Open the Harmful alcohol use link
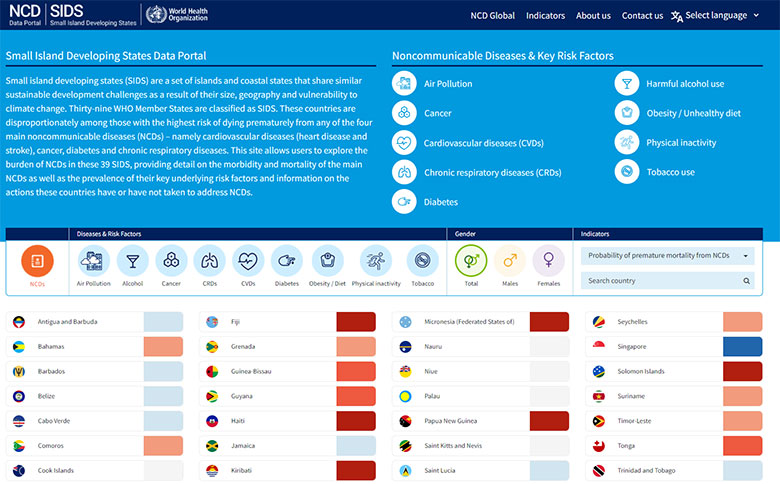 point(685,84)
